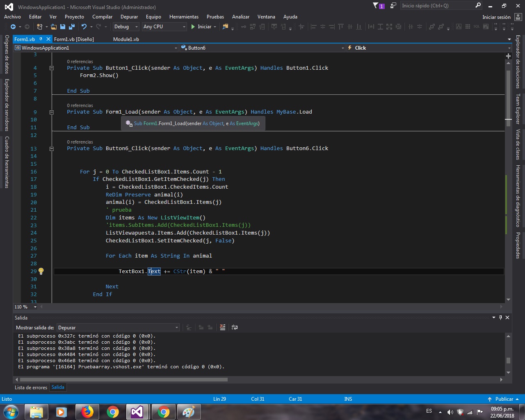Screen dimensions: 525x420
Task: Open the open-documents list arrow on tab row
Action: pos(509,39)
